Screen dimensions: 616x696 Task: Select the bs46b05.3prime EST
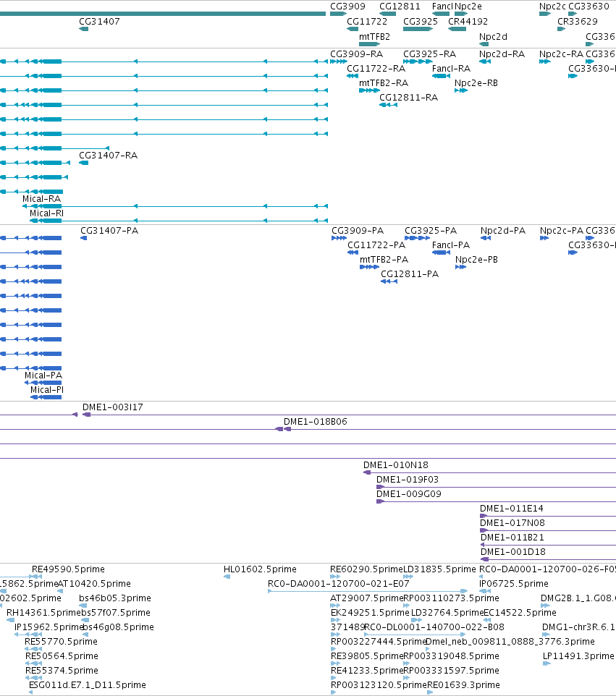coord(83,606)
